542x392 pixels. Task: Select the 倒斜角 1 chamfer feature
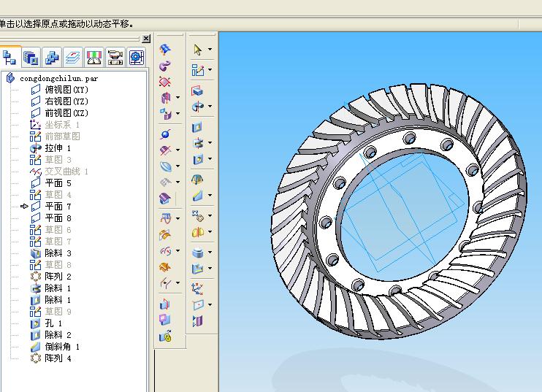62,347
